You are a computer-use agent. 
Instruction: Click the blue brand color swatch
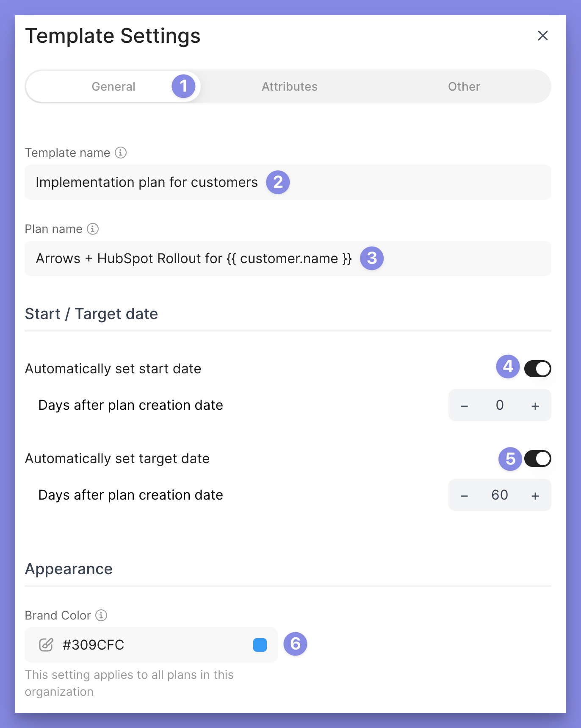point(260,645)
